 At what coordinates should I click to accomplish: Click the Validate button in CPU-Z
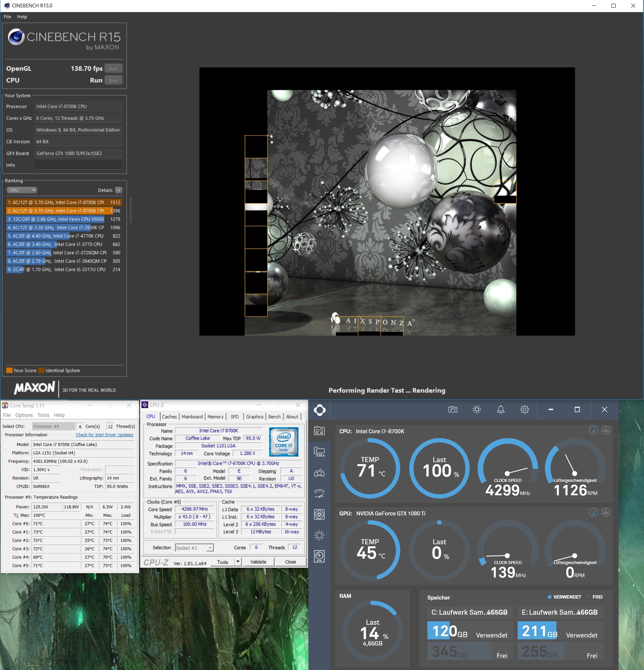(x=258, y=562)
